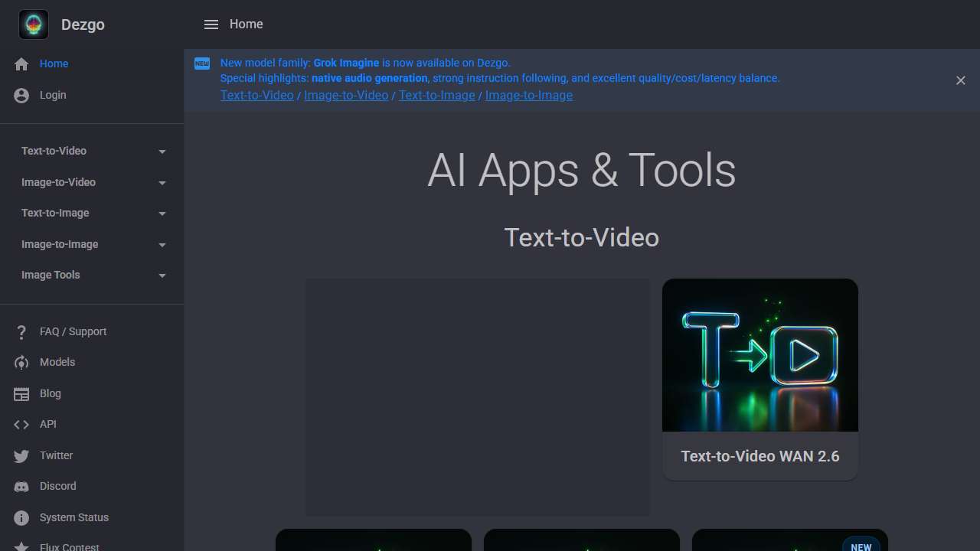Image resolution: width=980 pixels, height=551 pixels.
Task: Open the Text-to-Video WAN 2.6 card
Action: 759,379
